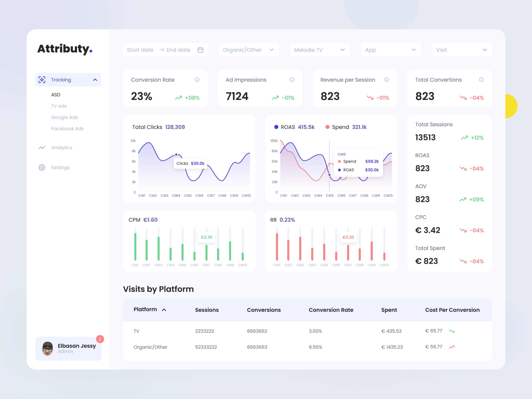The width and height of the screenshot is (532, 399).
Task: Toggle the ROAS legend in the Spend chart
Action: pyautogui.click(x=288, y=127)
